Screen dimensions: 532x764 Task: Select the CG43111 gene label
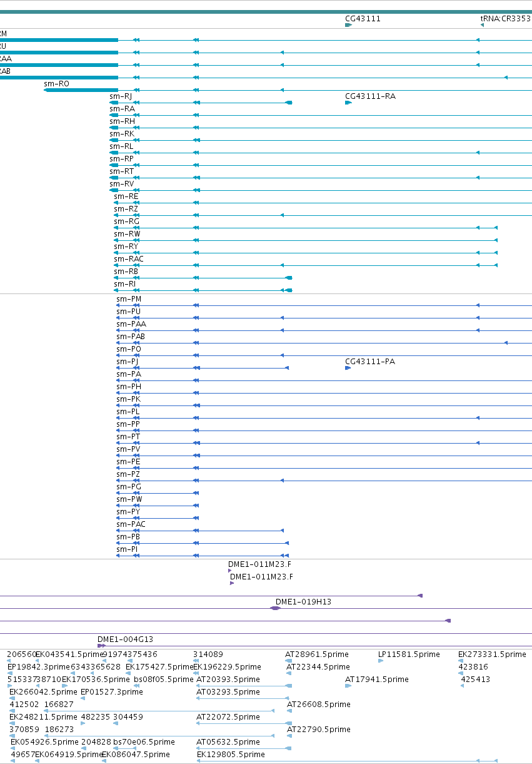(363, 19)
